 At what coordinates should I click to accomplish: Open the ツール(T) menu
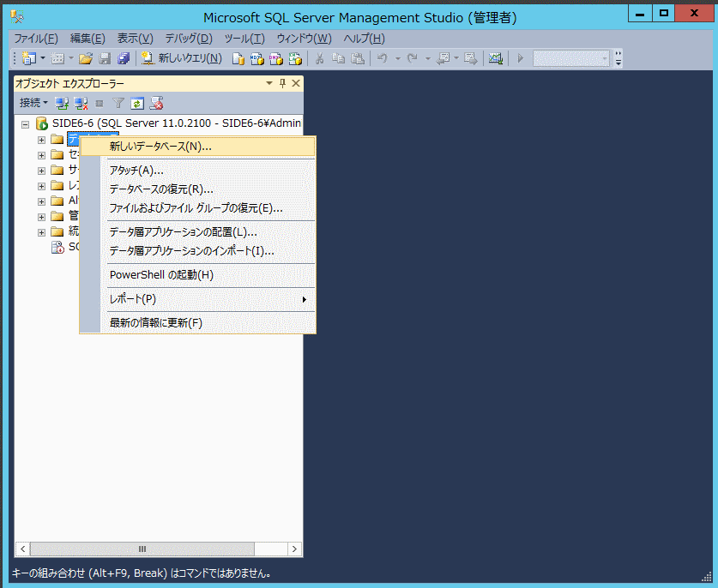tap(244, 39)
